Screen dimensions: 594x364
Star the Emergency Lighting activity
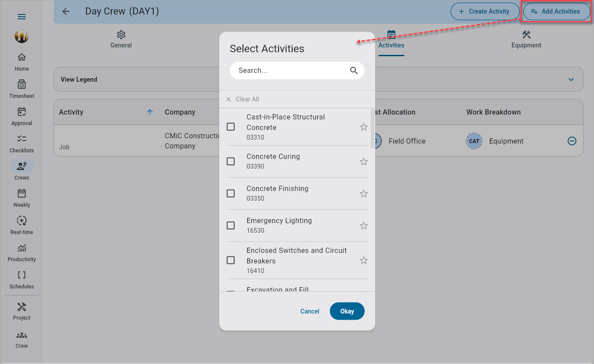click(364, 226)
